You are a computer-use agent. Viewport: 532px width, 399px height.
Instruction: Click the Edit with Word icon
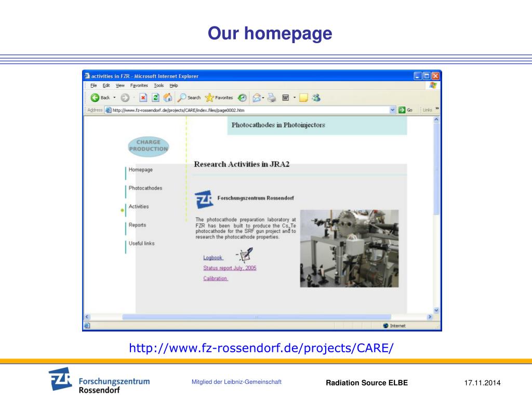point(286,98)
